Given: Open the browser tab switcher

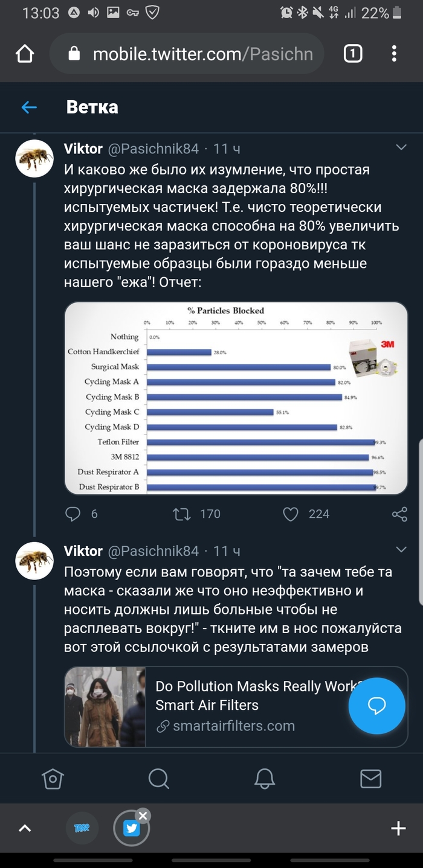Looking at the screenshot, I should coord(353,54).
